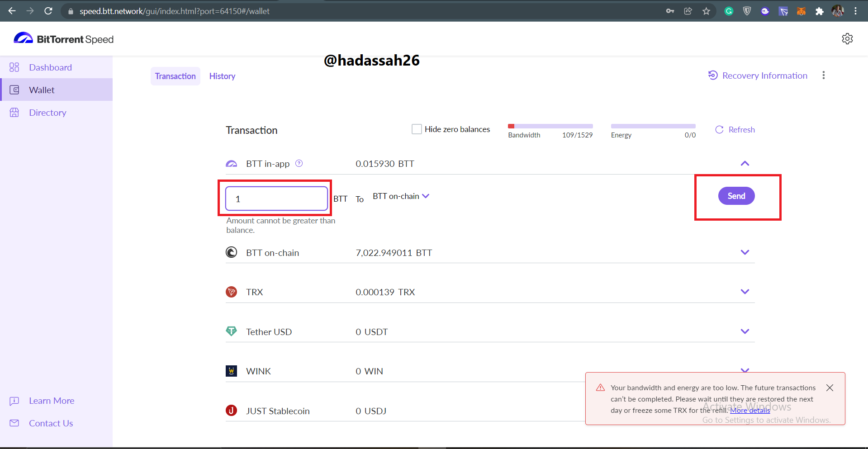This screenshot has width=868, height=449.
Task: Click the warning triangle icon
Action: 600,388
